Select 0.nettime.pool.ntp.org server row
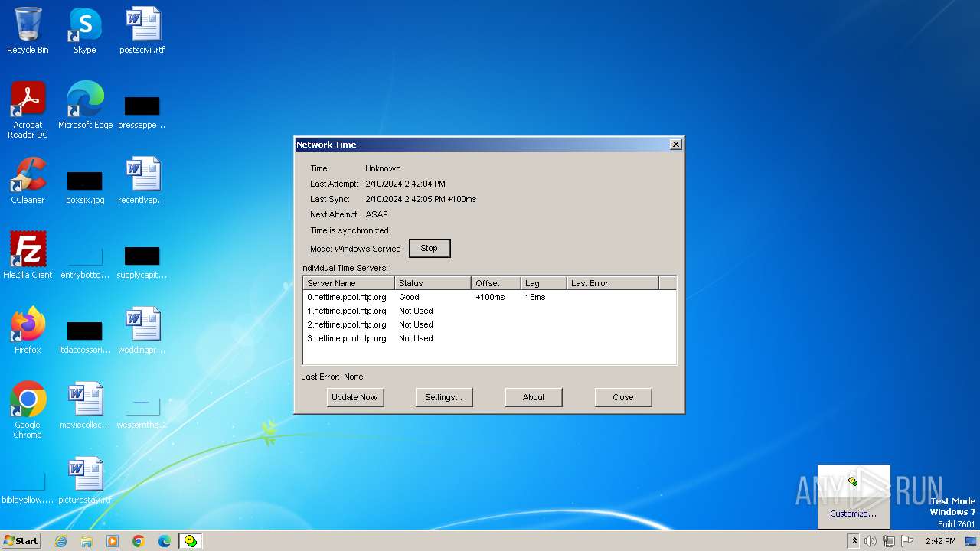980x551 pixels. [x=489, y=297]
